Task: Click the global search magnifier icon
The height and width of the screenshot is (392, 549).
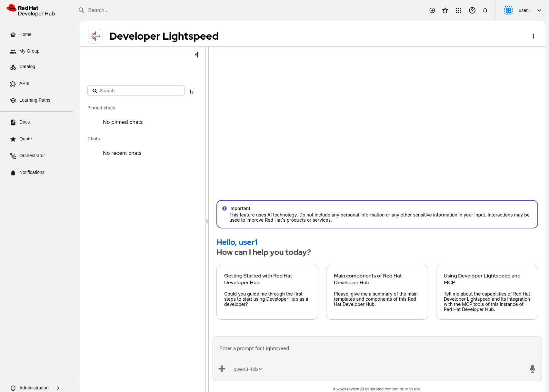Action: pyautogui.click(x=82, y=10)
